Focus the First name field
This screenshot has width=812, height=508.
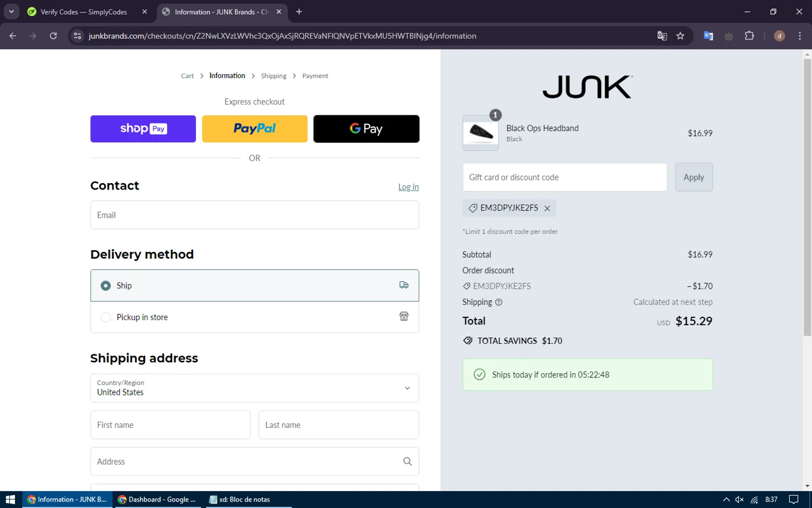[171, 425]
